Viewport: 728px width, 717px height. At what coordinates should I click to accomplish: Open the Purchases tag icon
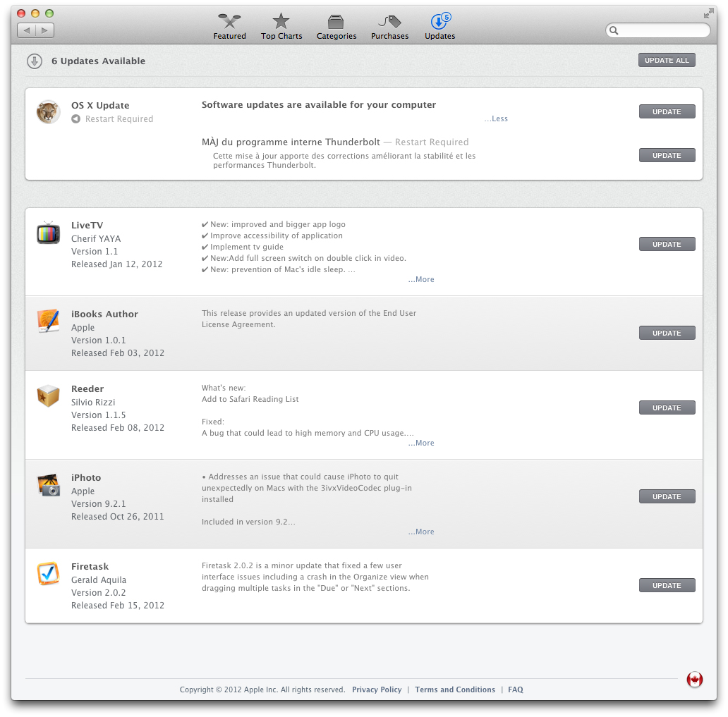coord(389,21)
